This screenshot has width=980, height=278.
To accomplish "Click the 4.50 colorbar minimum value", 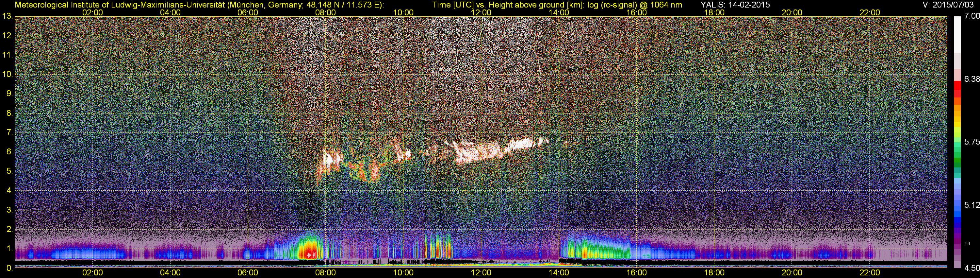I will (972, 269).
